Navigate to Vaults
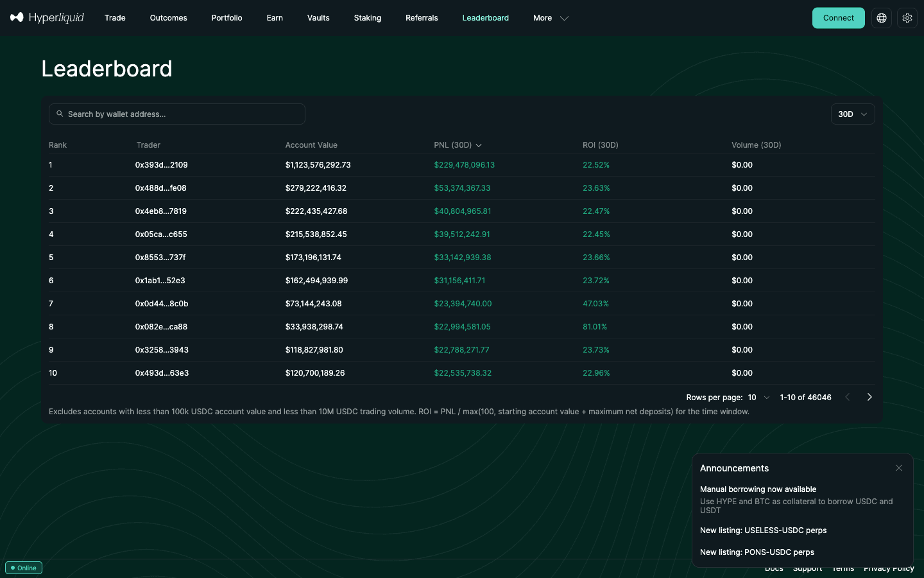924x578 pixels. tap(318, 18)
